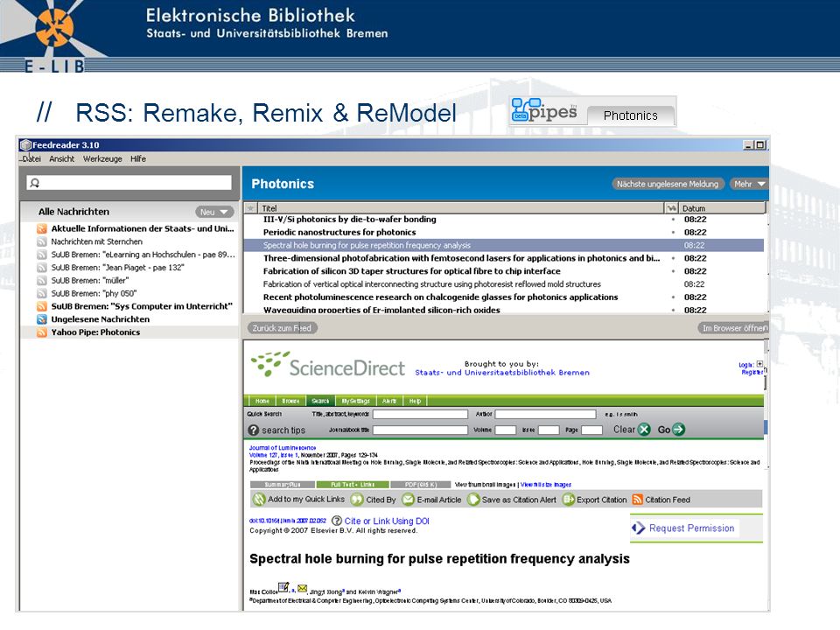
Task: Click search tips question mark icon
Action: click(x=254, y=430)
